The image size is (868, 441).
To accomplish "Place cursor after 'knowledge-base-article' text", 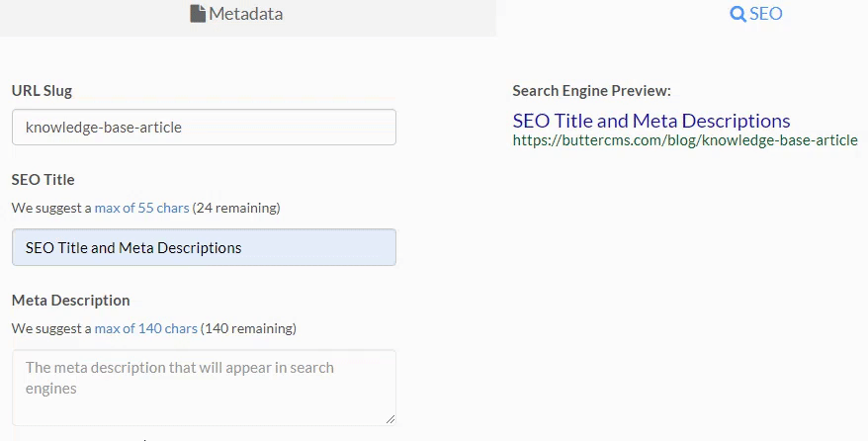I will [183, 128].
